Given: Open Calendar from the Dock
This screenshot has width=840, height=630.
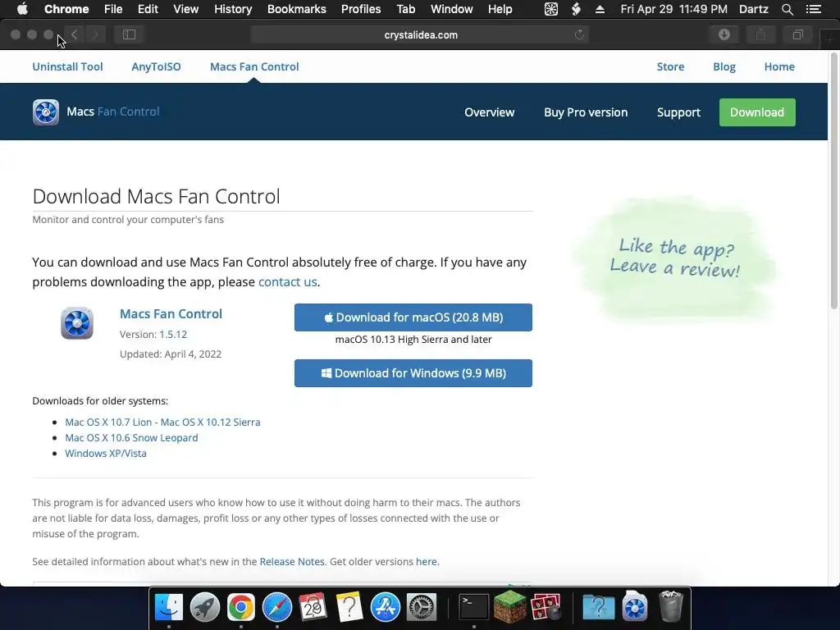Looking at the screenshot, I should point(313,608).
